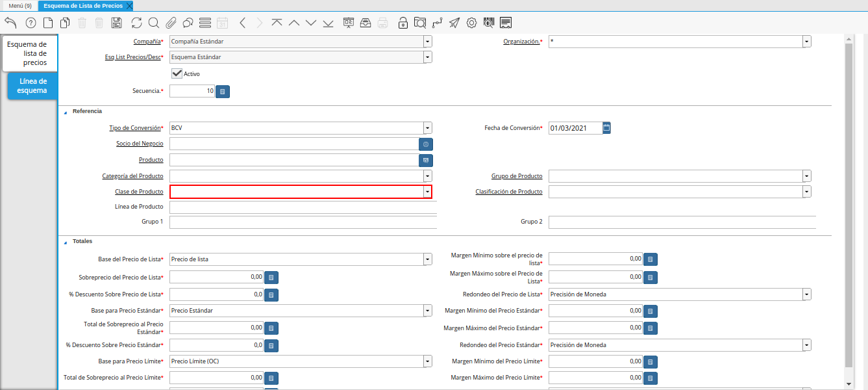Create a new record with the blank page icon
Image resolution: width=868 pixels, height=390 pixels.
[48, 23]
